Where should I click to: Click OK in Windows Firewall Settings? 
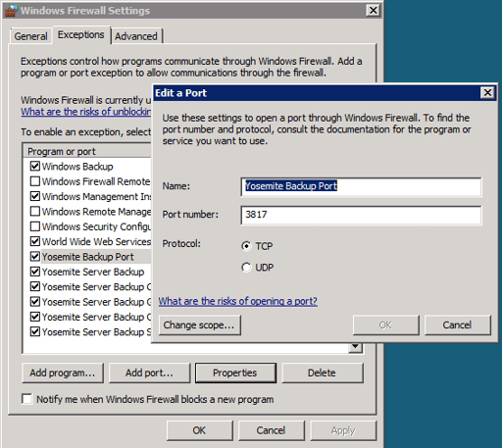[x=200, y=430]
